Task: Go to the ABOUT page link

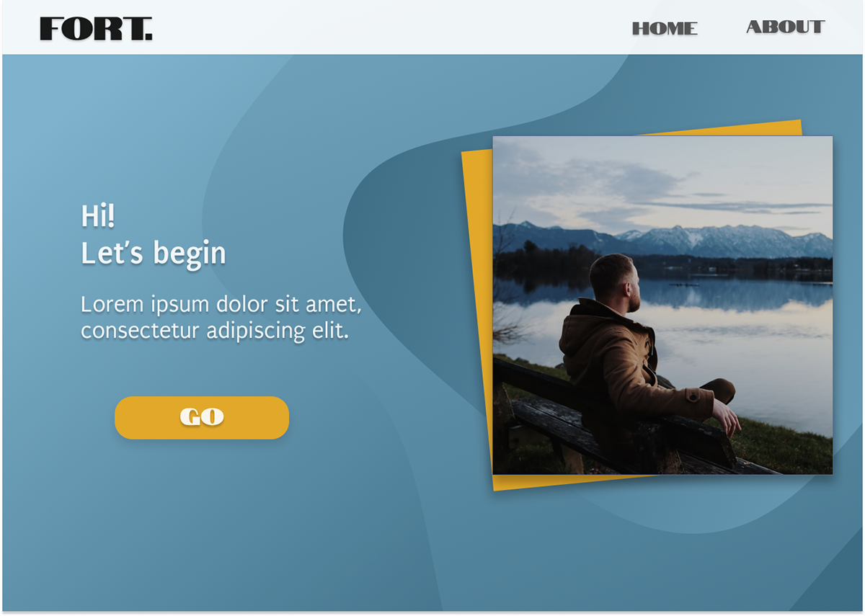Action: pyautogui.click(x=785, y=27)
